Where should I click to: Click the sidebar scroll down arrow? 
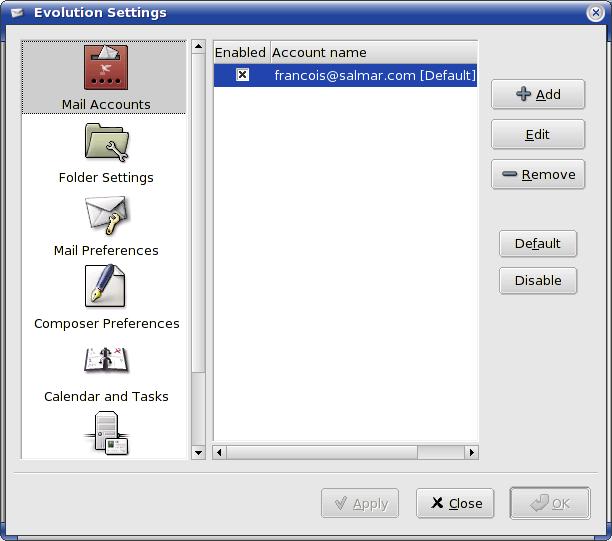pos(198,453)
